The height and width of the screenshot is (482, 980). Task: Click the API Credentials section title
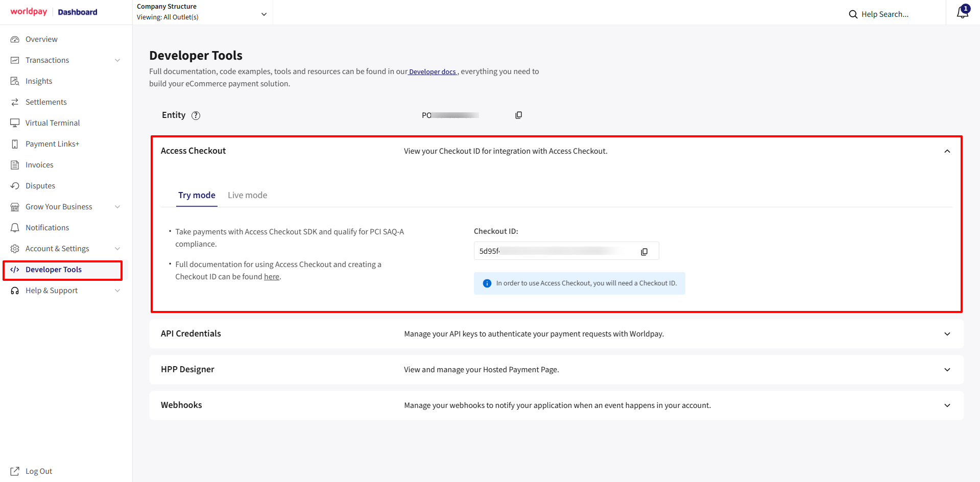coord(191,333)
